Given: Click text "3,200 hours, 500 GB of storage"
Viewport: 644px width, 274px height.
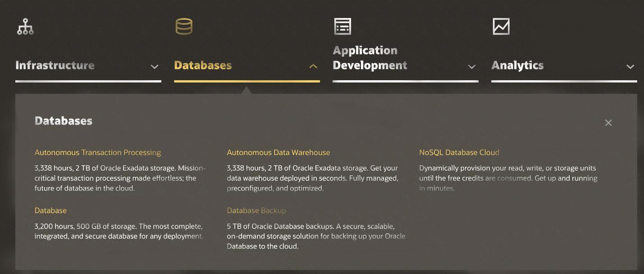Looking at the screenshot, I should [85, 226].
